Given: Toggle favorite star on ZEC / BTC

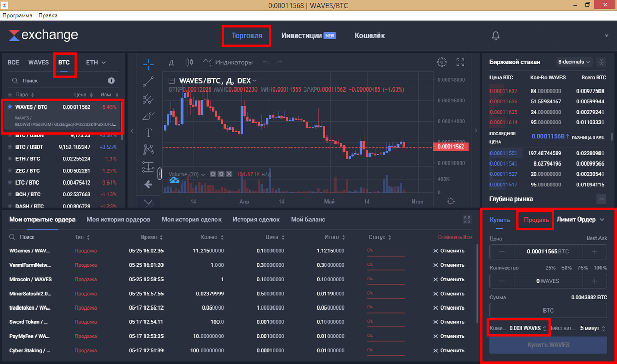Looking at the screenshot, I should click(x=10, y=171).
